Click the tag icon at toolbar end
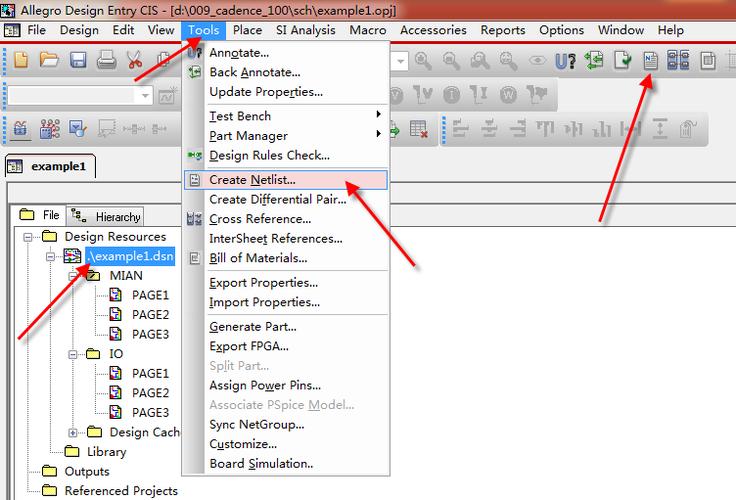The image size is (736, 500). tap(688, 128)
